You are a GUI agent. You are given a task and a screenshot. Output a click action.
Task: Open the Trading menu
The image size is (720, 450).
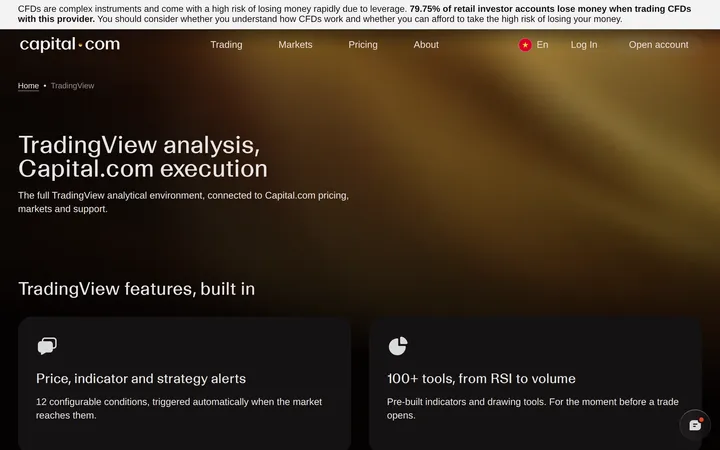[x=226, y=45]
